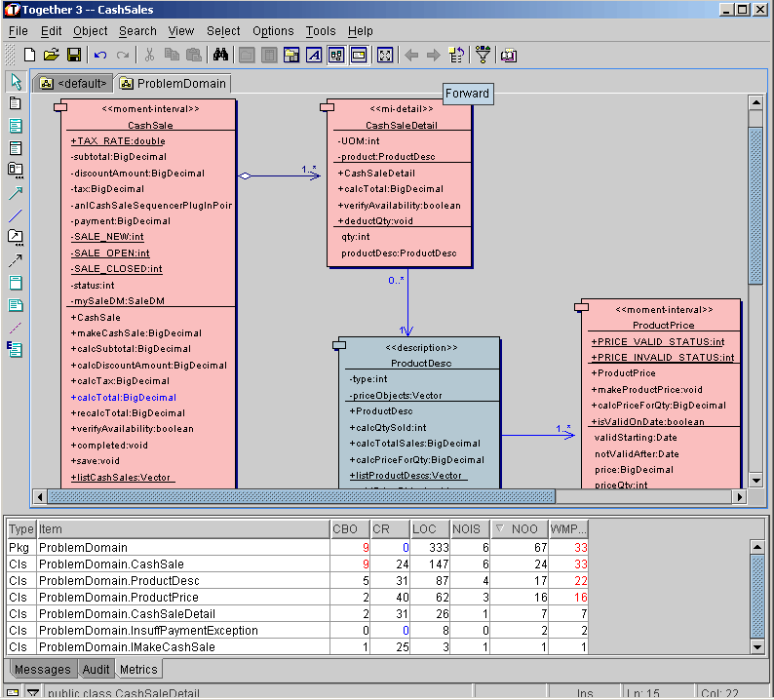Click the WMP column header in metrics

568,528
